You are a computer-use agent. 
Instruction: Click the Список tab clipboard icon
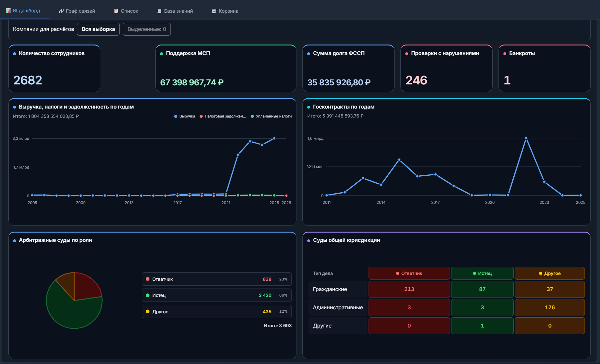[116, 11]
